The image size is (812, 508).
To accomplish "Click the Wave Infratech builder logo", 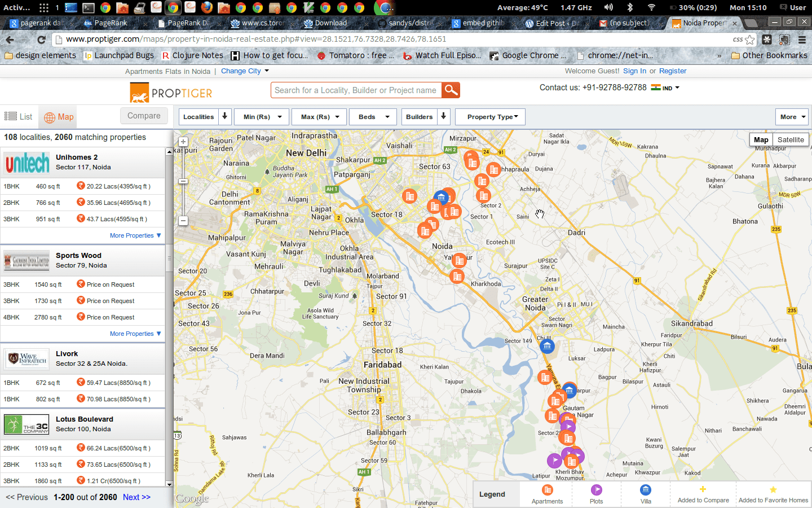I will 27,359.
